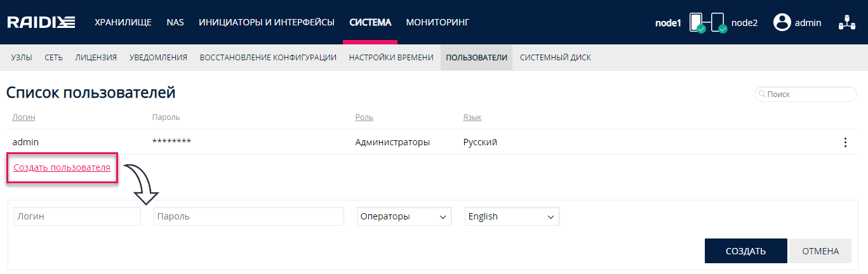Click the ОТМЕНА button
The image size is (868, 274).
pos(820,251)
